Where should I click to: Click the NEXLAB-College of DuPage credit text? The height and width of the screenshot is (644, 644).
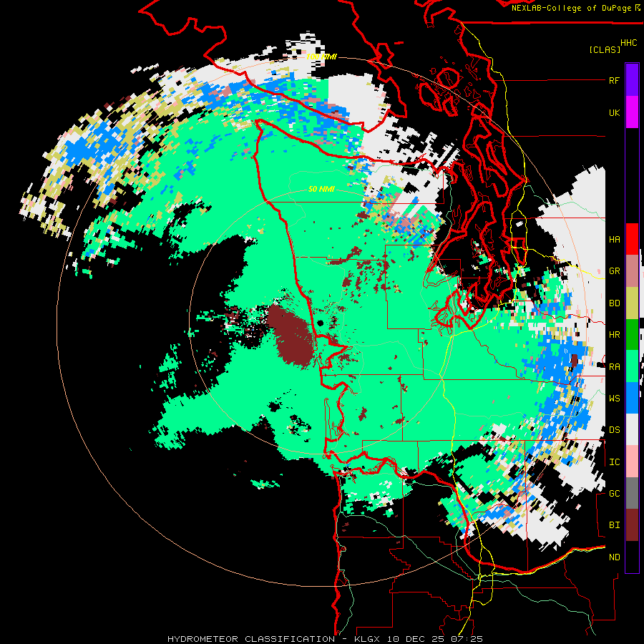[x=571, y=8]
